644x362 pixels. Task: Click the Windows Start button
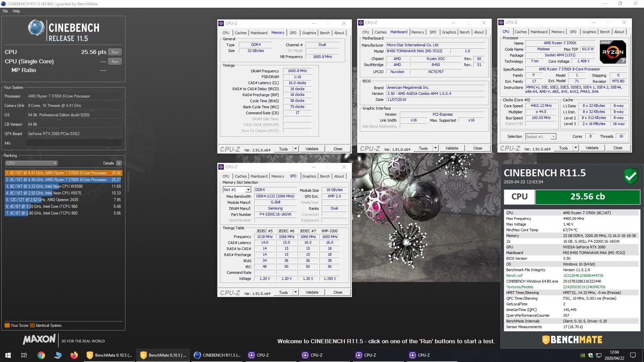point(8,355)
